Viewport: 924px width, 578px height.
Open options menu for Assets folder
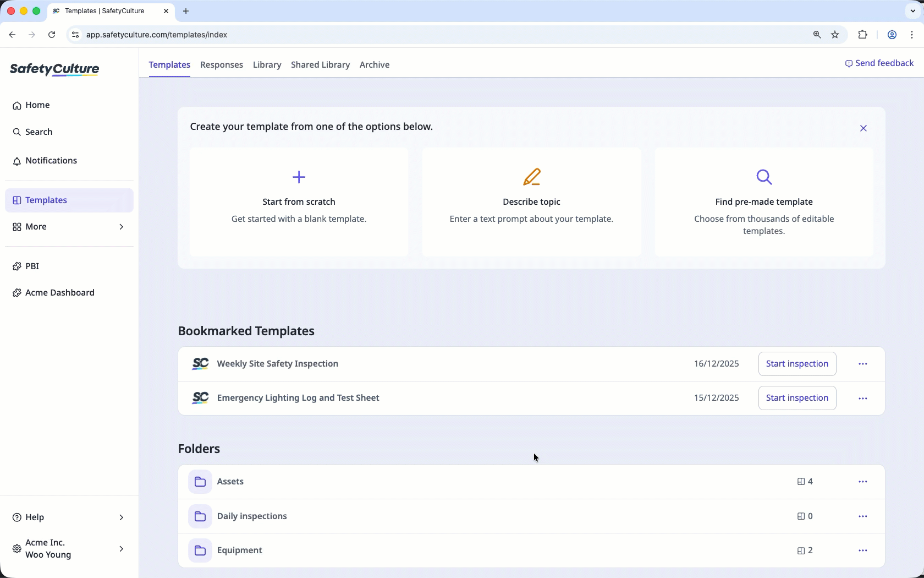[x=863, y=482]
